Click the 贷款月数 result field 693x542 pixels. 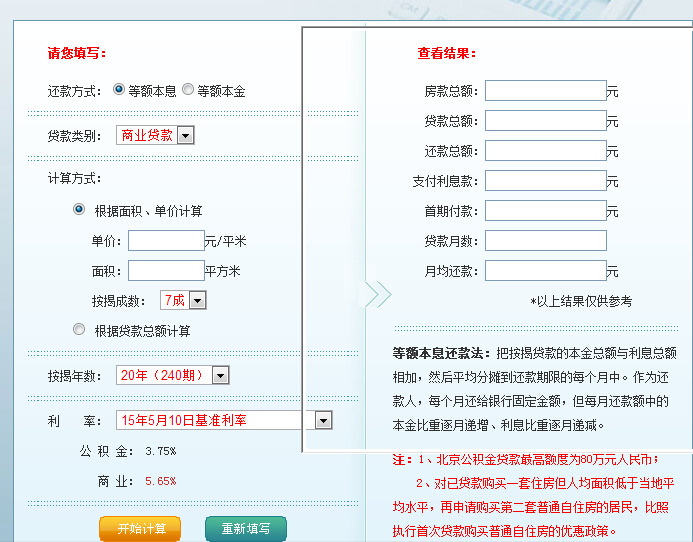pyautogui.click(x=546, y=241)
